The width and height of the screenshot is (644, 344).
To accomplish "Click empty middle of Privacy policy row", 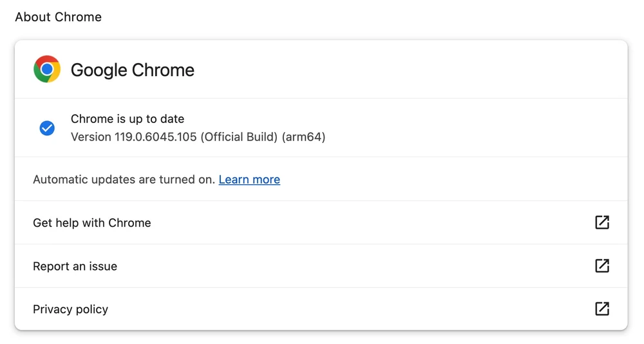I will click(354, 309).
